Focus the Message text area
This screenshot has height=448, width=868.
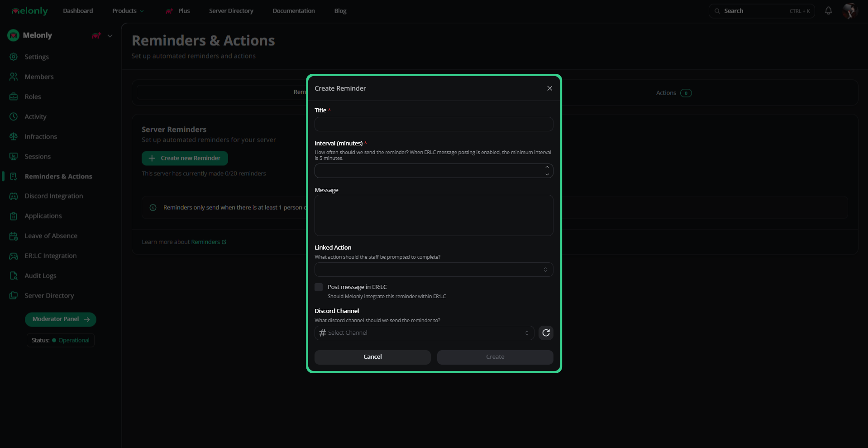click(x=434, y=216)
